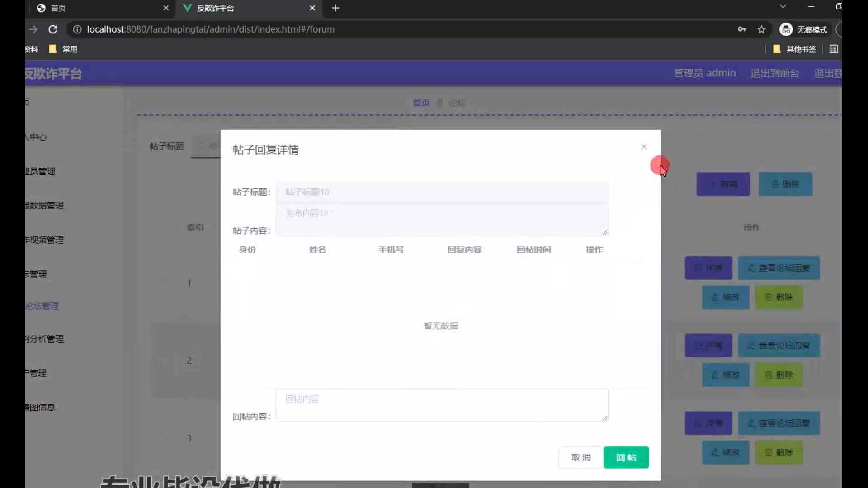Open 论坛管理 in the sidebar
868x488 pixels.
pos(42,306)
